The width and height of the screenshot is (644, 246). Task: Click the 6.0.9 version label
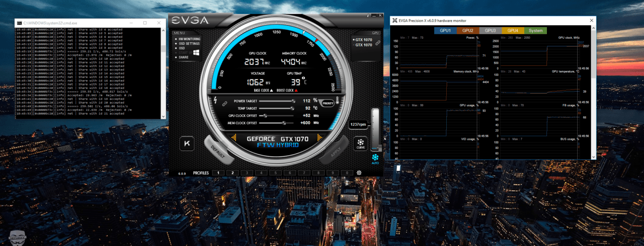(x=182, y=174)
